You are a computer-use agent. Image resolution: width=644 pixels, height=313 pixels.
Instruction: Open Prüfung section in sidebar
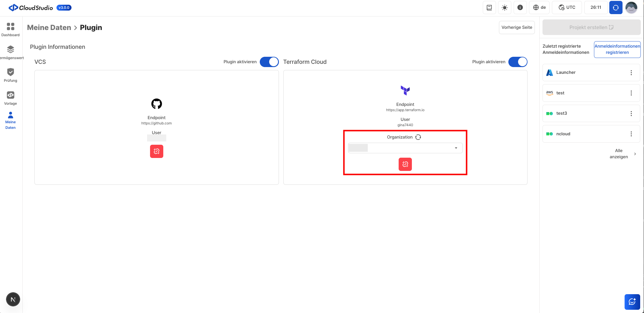[11, 75]
